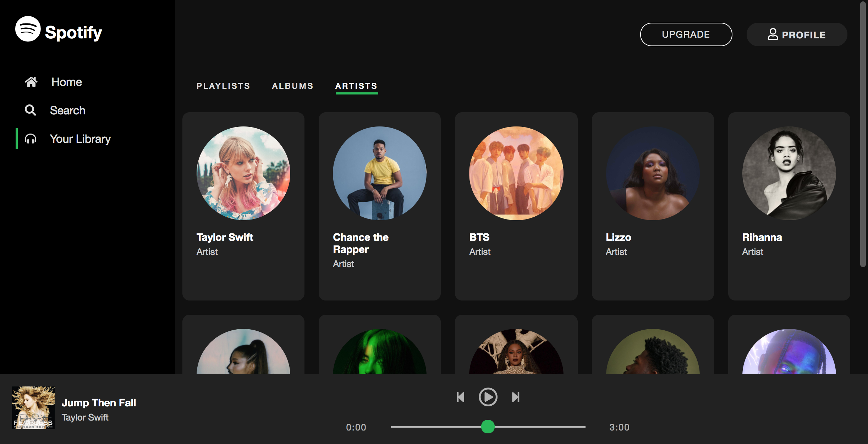
Task: Click Taylor Swift under now-playing song
Action: click(85, 417)
